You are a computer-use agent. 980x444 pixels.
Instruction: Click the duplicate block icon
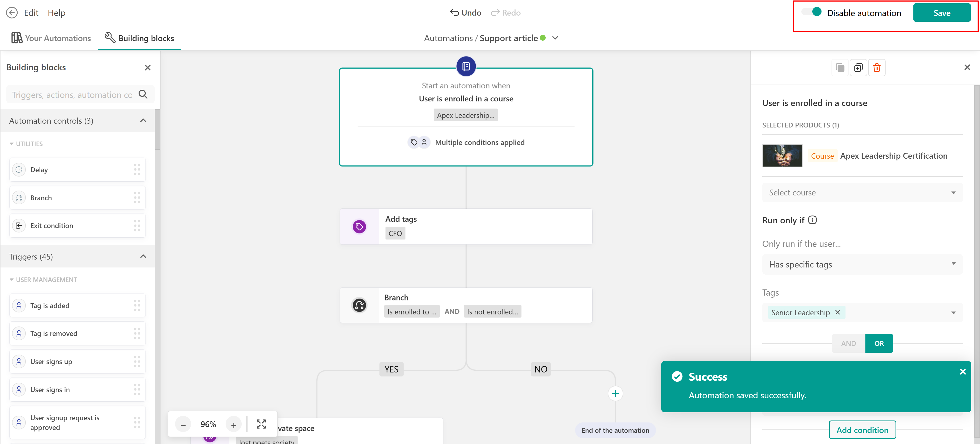tap(858, 68)
